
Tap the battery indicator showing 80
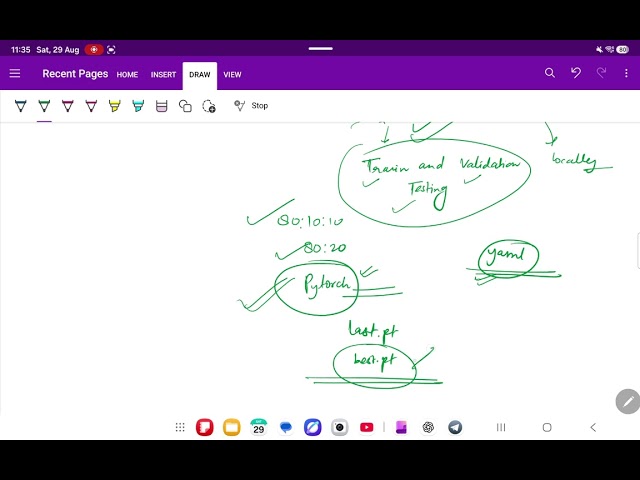tap(622, 49)
